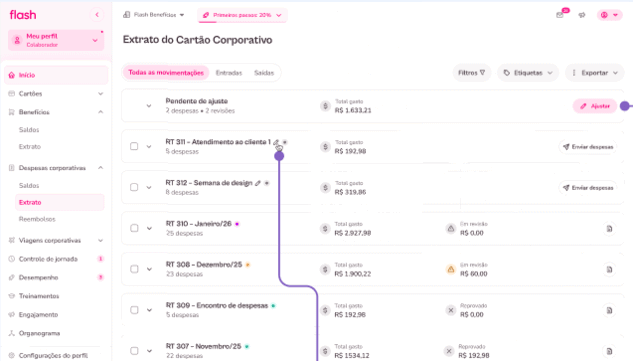This screenshot has width=633, height=361.
Task: Open Controle de jornada
Action: coord(56,259)
